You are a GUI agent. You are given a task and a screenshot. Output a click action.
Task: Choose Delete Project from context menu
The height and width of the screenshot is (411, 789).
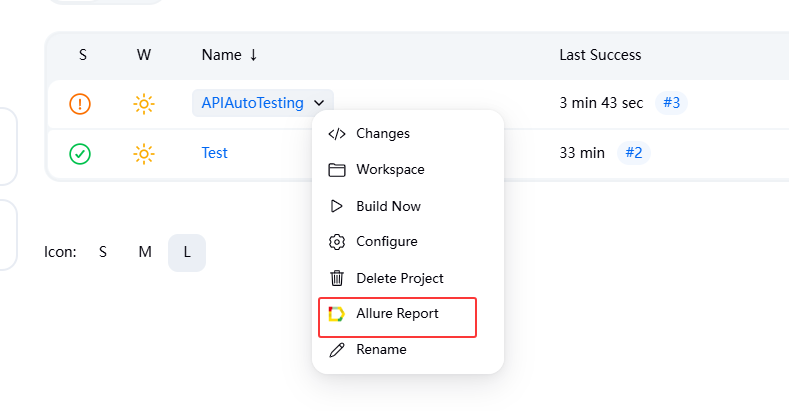pos(399,278)
